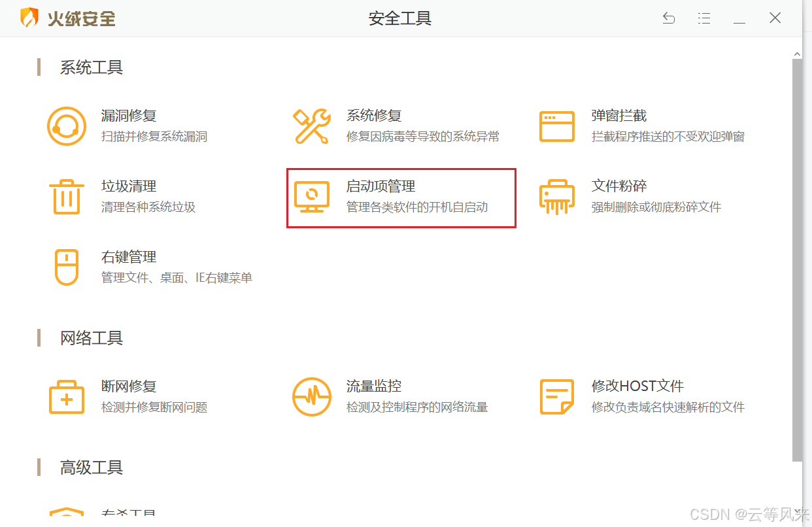Open the 漏洞修复 headset icon
Screen dimensions: 812x527
(67, 126)
